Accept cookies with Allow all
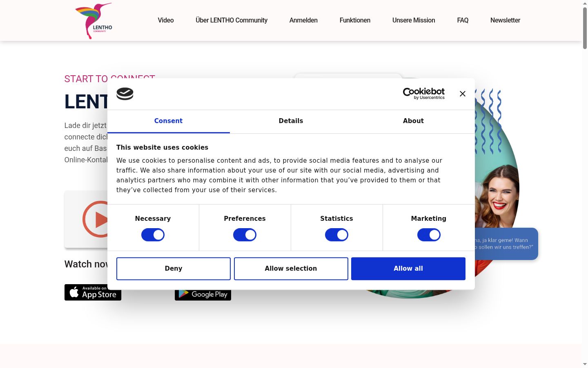This screenshot has width=588, height=368. tap(408, 269)
